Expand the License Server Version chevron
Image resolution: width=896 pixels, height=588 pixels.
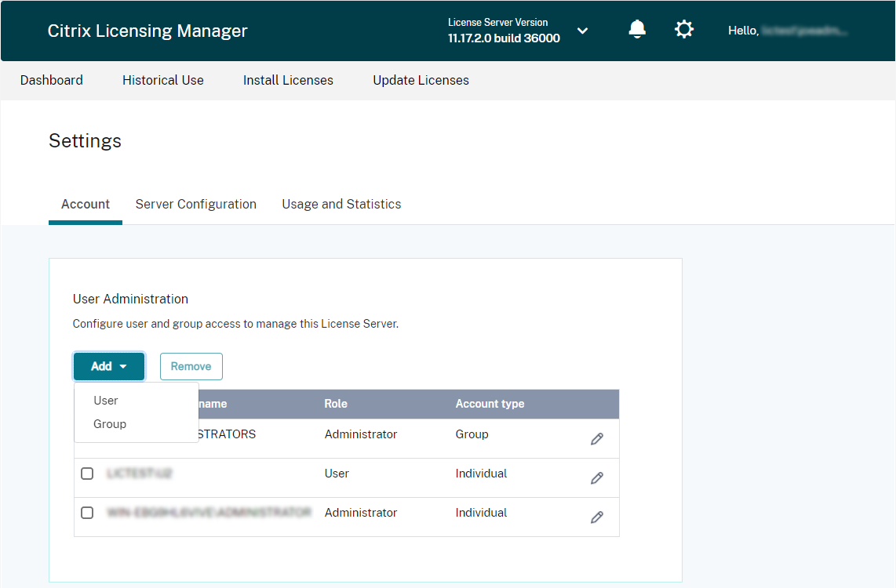[582, 31]
